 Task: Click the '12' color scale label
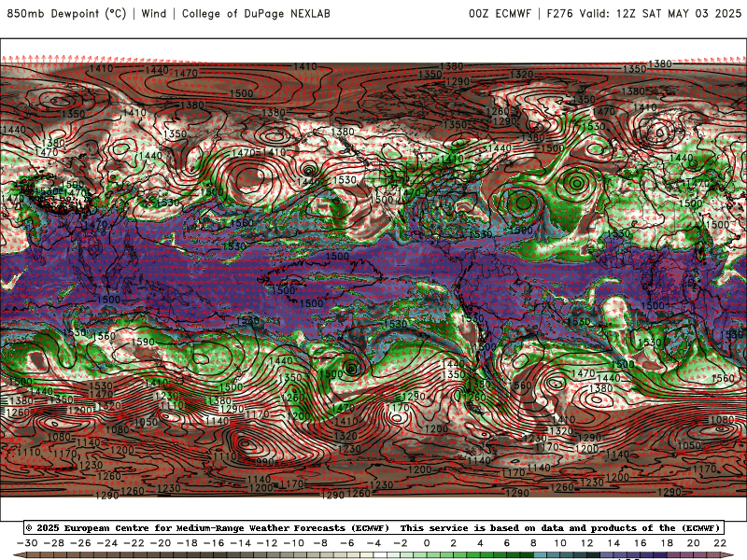587,543
